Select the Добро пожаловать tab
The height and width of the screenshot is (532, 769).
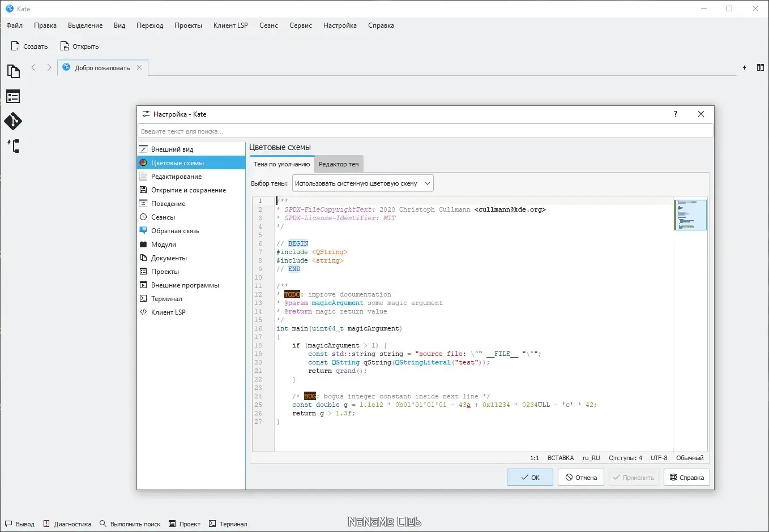[x=102, y=67]
